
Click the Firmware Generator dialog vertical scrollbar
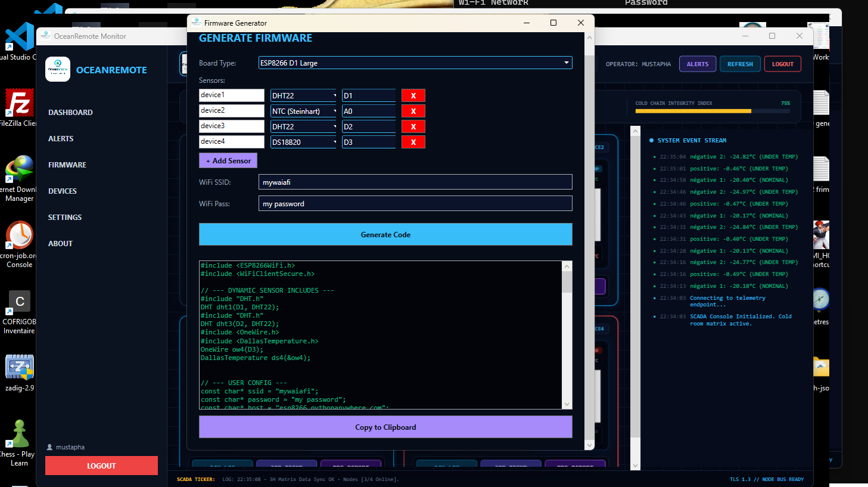pyautogui.click(x=589, y=241)
